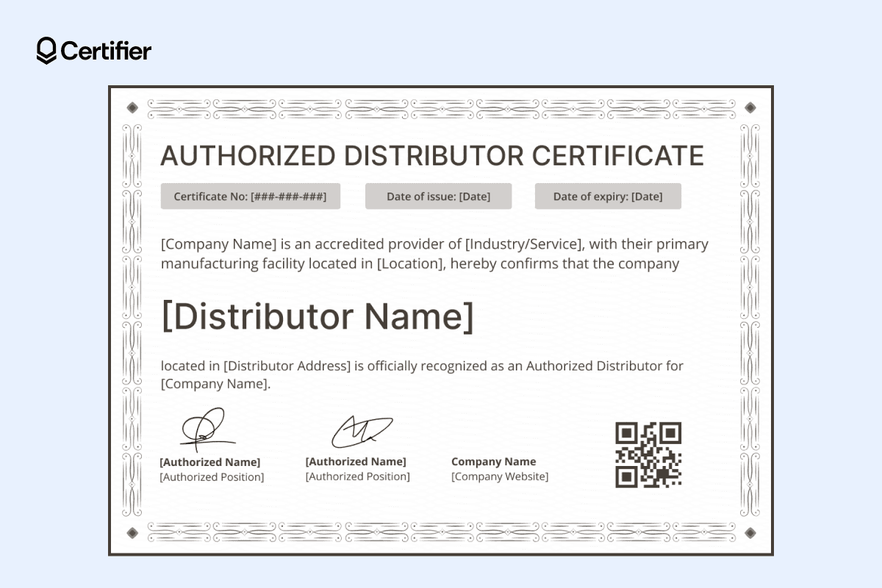Click the decorative diamond in top-left border corner
The height and width of the screenshot is (588, 882).
pos(132,107)
